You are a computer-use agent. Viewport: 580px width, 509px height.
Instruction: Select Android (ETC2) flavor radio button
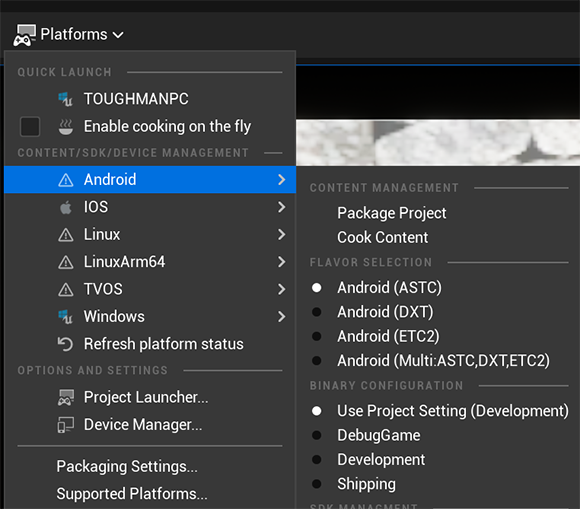pyautogui.click(x=317, y=336)
